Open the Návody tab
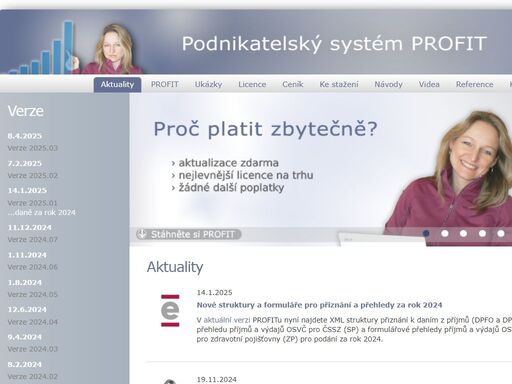Viewport: 512px width, 384px height. (x=388, y=85)
